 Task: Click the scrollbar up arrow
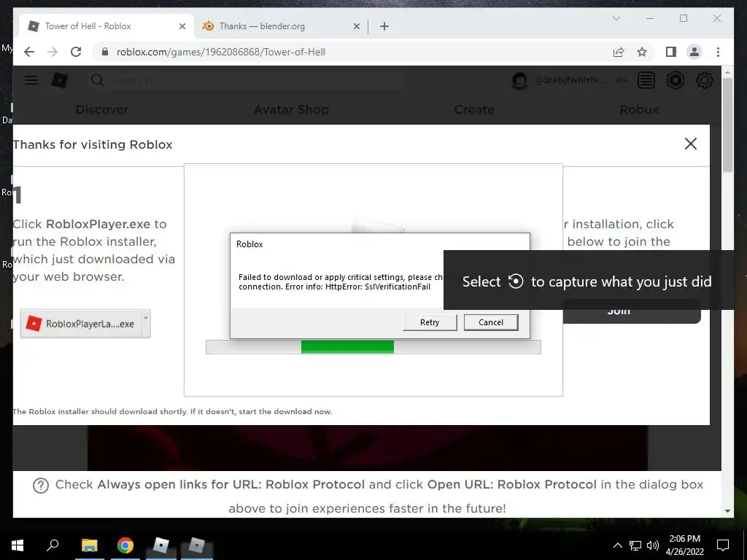click(727, 73)
